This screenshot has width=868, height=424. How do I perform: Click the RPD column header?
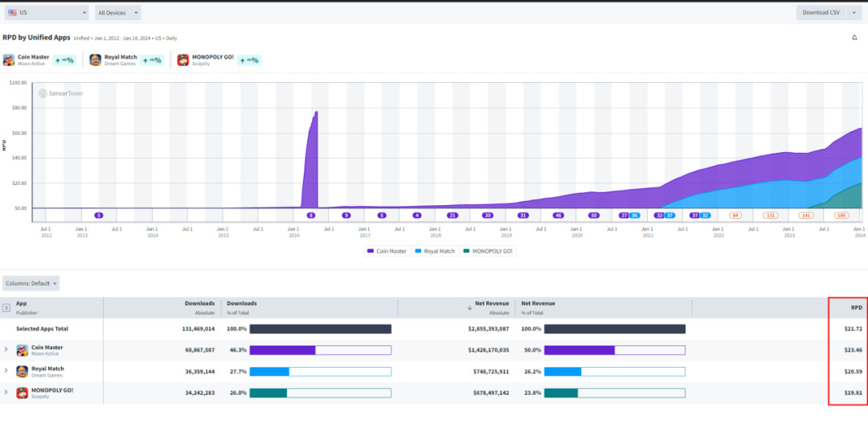856,307
